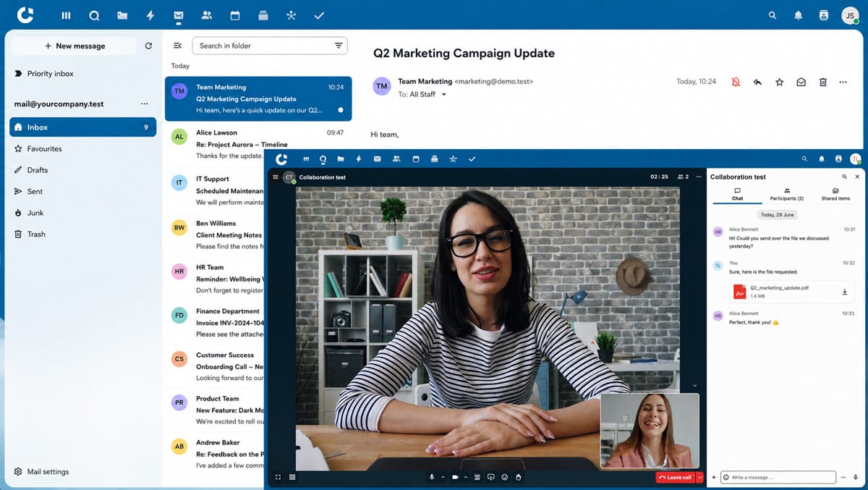The image size is (868, 490).
Task: Open contacts menu icon in Mail window
Action: pos(824,15)
